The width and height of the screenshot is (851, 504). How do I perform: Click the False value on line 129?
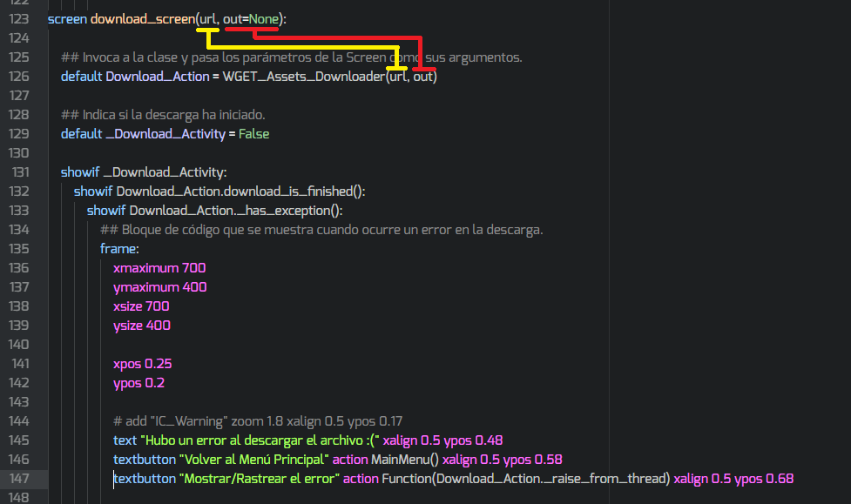(254, 134)
